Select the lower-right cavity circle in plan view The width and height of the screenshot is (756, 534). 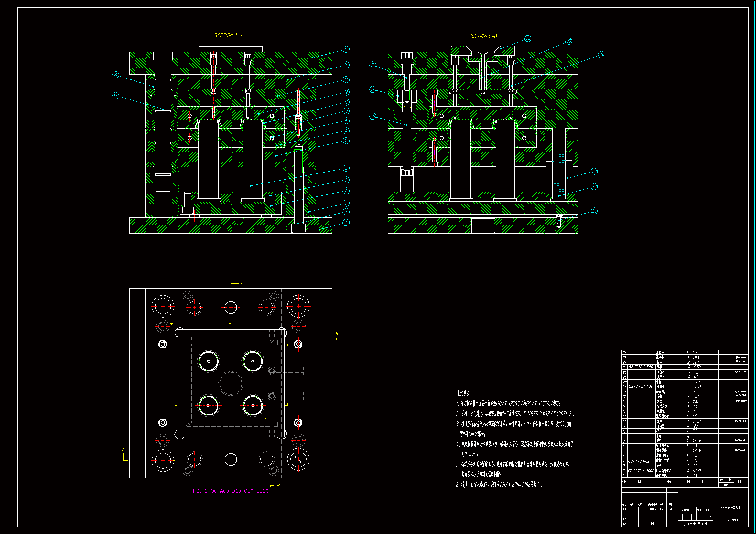253,405
